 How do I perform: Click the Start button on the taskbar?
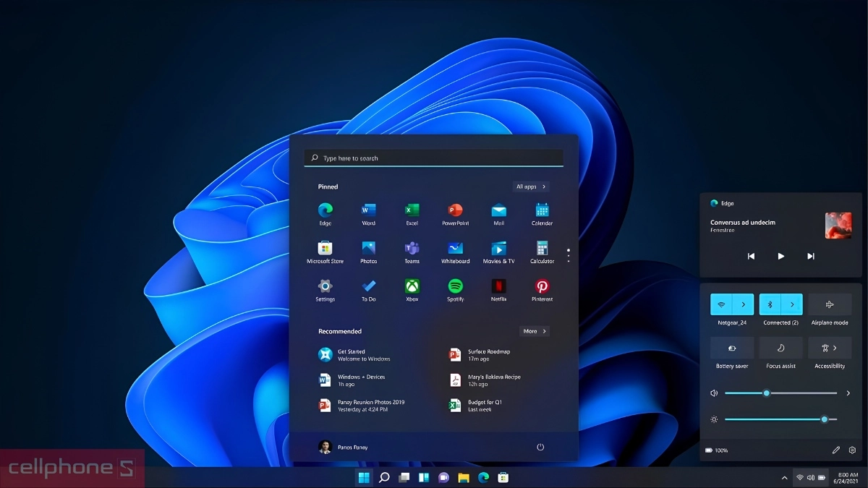coord(364,477)
